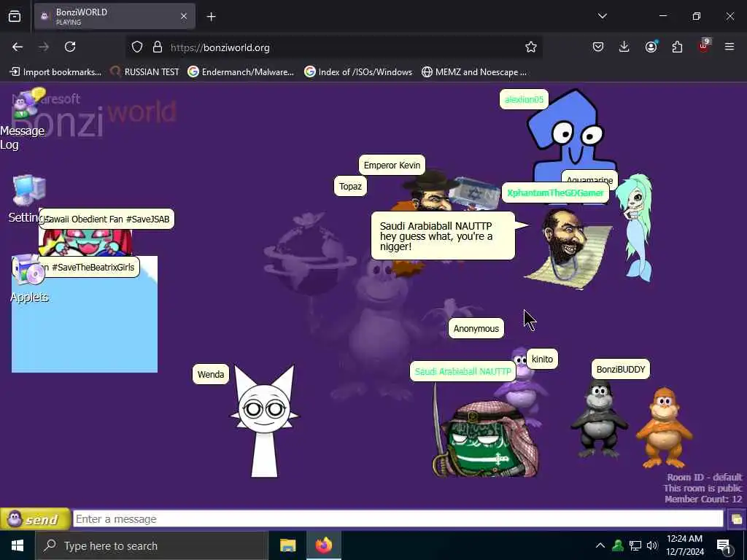Click the kinito name tag
Image resolution: width=747 pixels, height=560 pixels.
point(542,359)
